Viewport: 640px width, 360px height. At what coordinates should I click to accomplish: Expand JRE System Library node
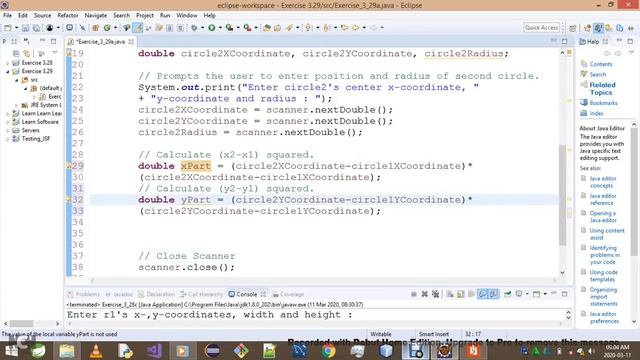(16, 105)
